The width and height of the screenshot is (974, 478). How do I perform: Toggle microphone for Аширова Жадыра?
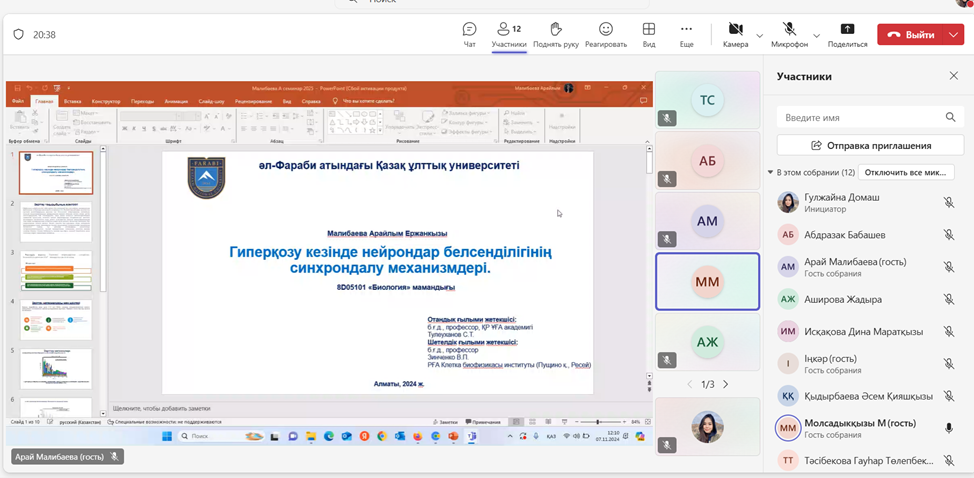coord(949,299)
